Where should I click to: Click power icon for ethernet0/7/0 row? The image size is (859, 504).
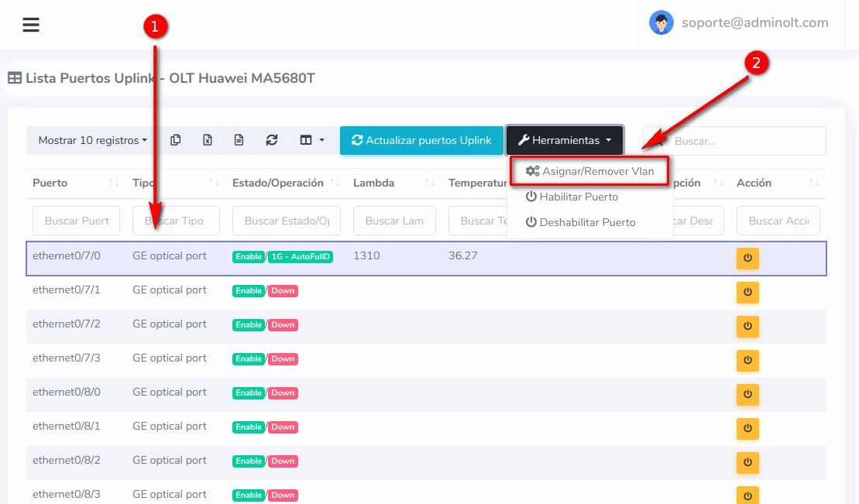pos(747,259)
